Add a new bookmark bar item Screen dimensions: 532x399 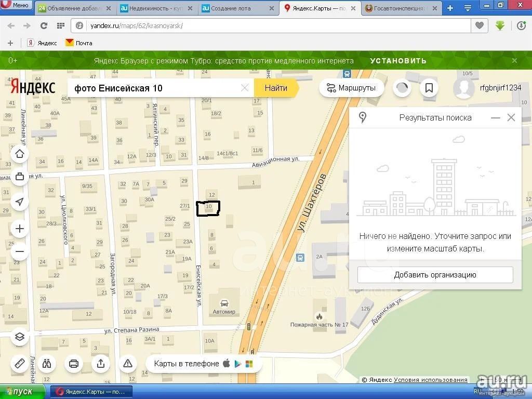(x=10, y=43)
